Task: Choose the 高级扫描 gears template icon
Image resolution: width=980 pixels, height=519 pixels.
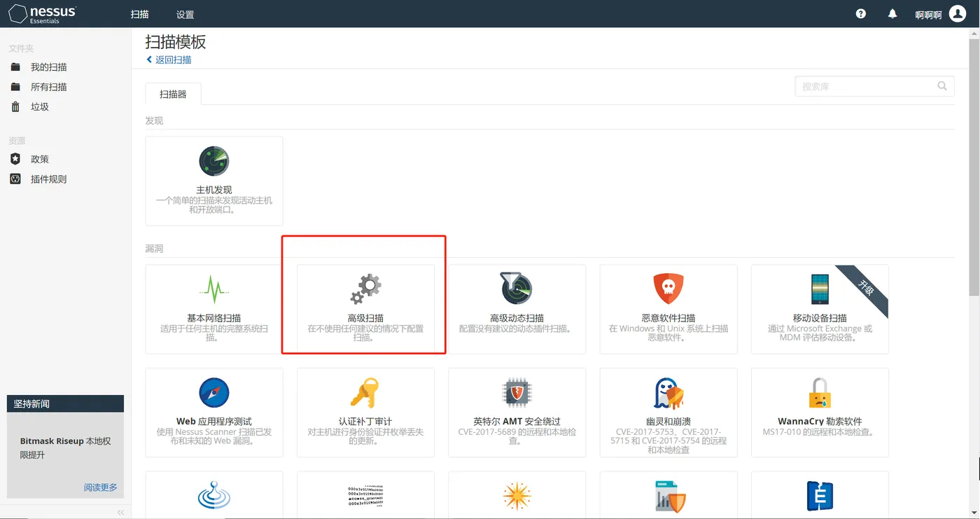Action: coord(365,289)
